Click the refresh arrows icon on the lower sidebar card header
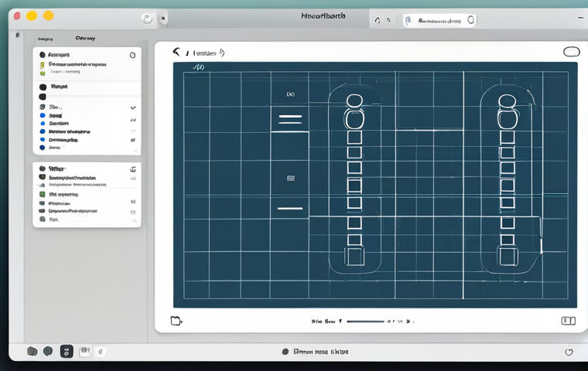 tap(133, 169)
